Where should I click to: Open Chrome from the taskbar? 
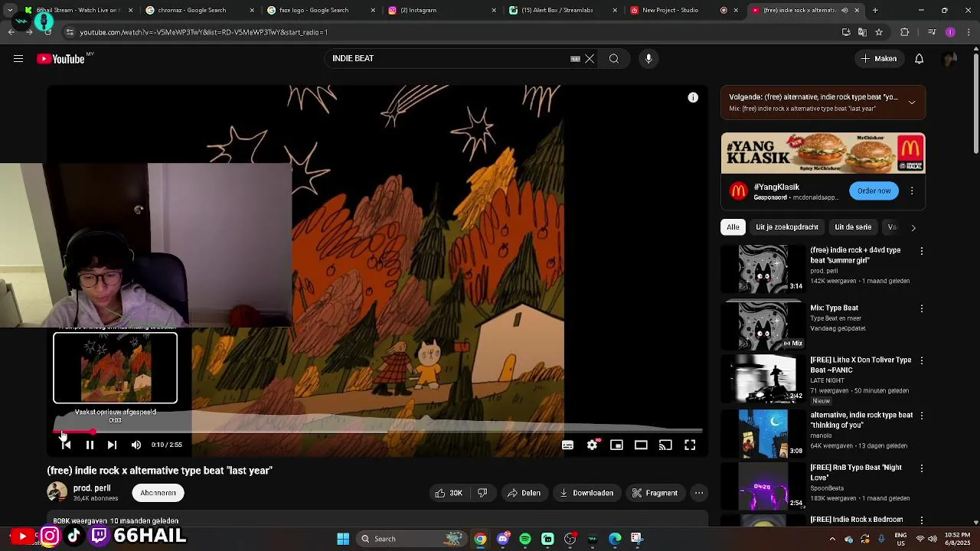click(480, 539)
